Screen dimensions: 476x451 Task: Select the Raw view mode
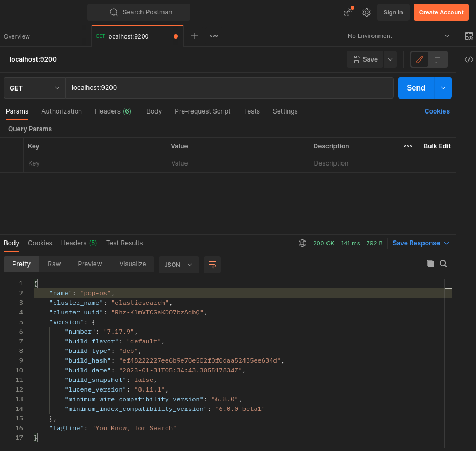click(54, 264)
